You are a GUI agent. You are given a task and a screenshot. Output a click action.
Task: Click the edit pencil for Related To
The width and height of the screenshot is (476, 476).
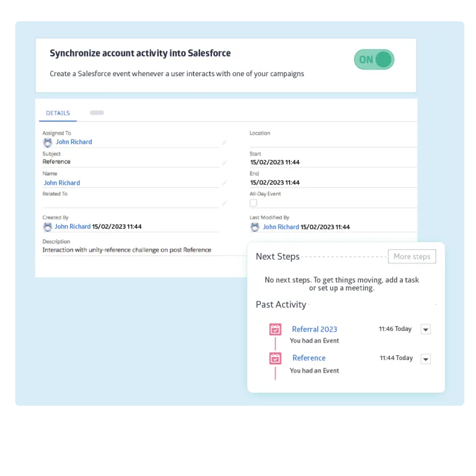click(x=224, y=203)
